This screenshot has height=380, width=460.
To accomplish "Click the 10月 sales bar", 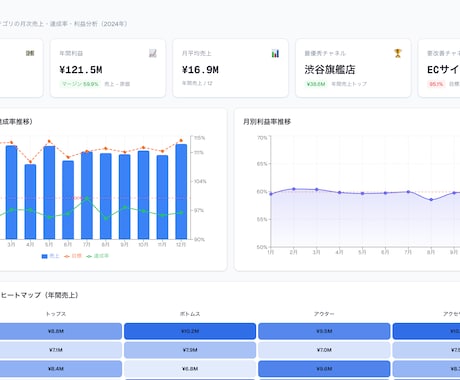I will 143,195.
